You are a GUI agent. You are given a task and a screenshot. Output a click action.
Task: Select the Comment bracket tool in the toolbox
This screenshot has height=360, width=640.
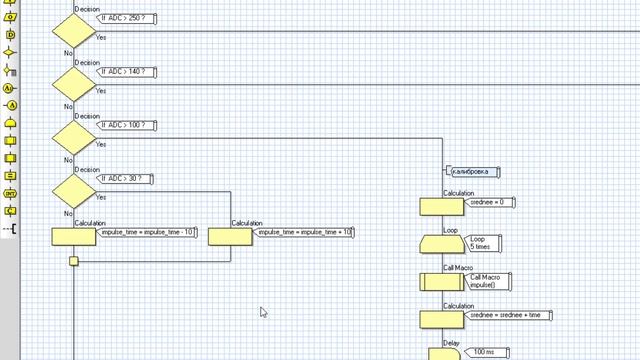coord(11,229)
